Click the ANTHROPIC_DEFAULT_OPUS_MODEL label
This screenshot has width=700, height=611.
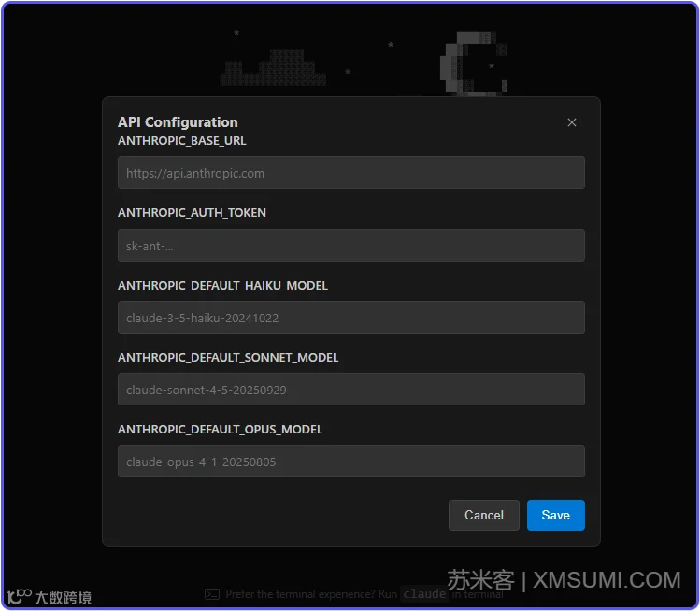[220, 430]
